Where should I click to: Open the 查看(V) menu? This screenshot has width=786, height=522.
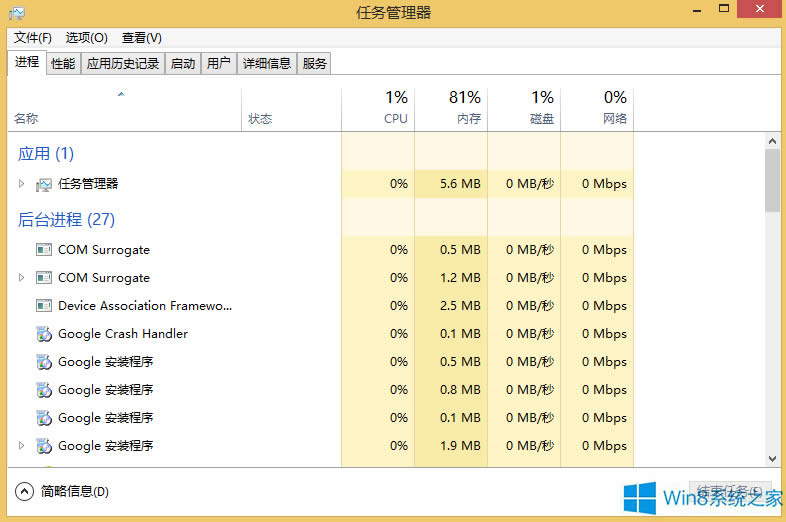click(x=141, y=38)
